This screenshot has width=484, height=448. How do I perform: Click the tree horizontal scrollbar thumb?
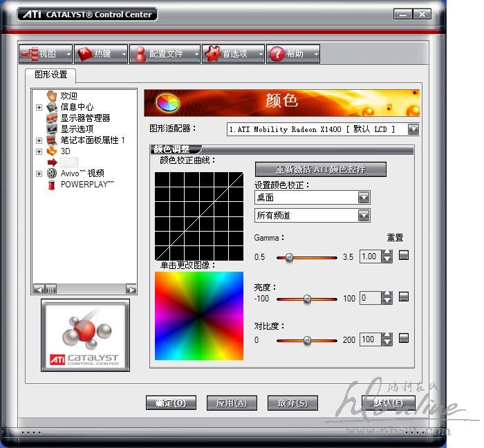[51, 290]
